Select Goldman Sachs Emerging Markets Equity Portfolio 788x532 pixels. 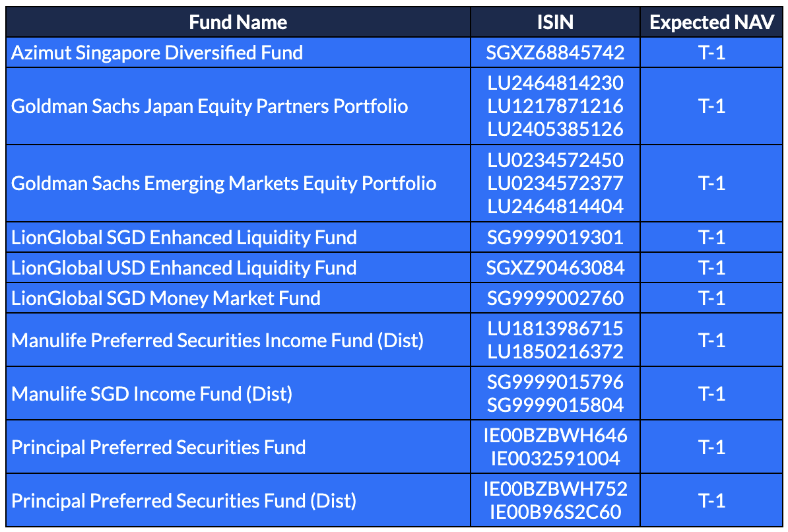tap(224, 183)
